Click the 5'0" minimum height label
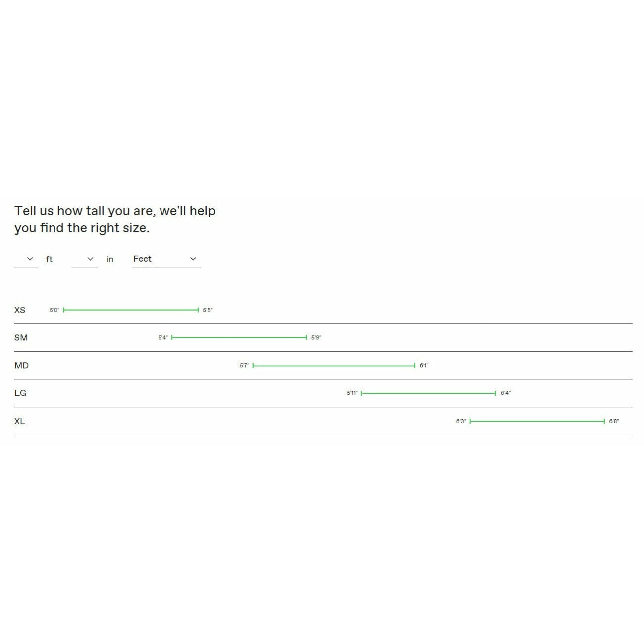The width and height of the screenshot is (644, 644). click(x=54, y=310)
